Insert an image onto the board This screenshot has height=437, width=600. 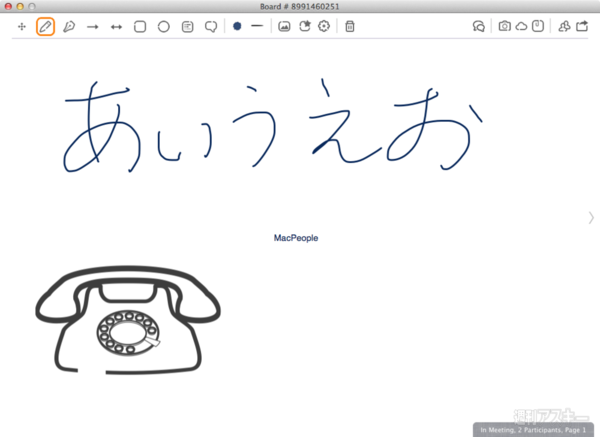click(284, 26)
